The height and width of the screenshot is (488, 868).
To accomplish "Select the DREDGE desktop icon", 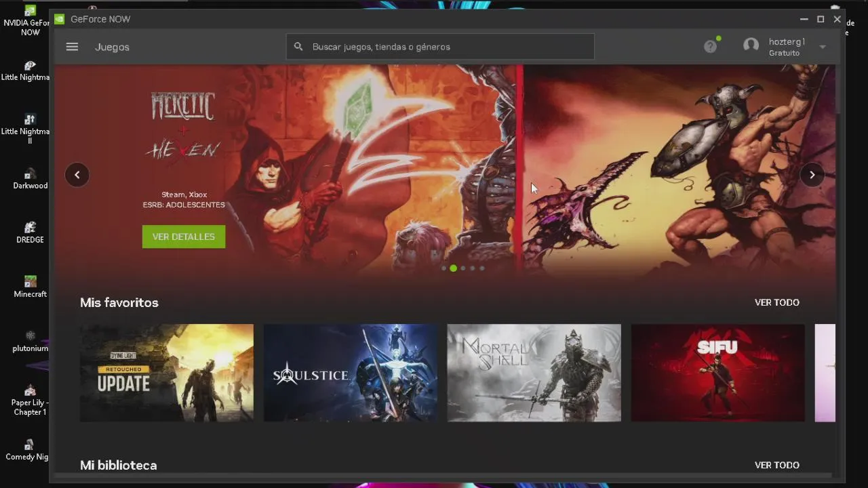I will tap(30, 234).
